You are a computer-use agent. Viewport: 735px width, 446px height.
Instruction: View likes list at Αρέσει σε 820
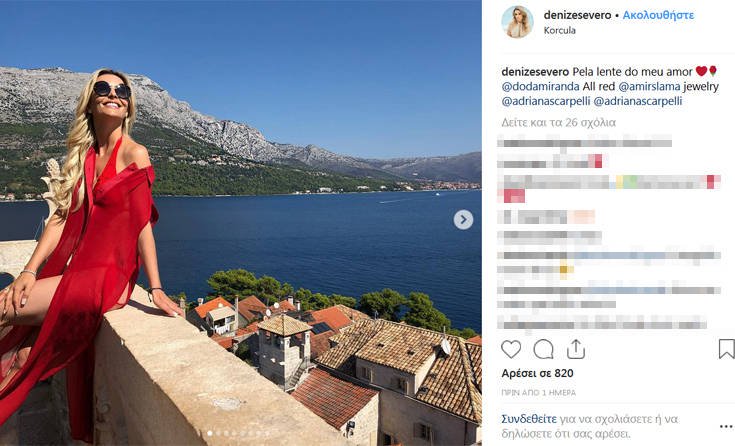tap(537, 373)
